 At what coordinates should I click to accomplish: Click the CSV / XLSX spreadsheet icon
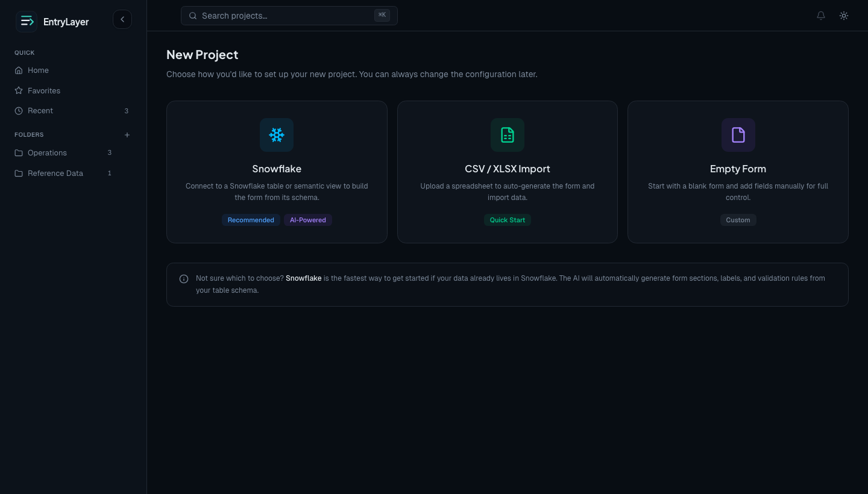(508, 135)
